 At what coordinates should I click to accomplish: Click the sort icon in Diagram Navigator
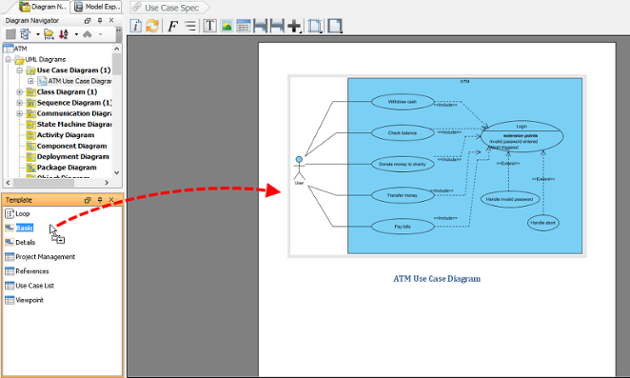pyautogui.click(x=63, y=34)
